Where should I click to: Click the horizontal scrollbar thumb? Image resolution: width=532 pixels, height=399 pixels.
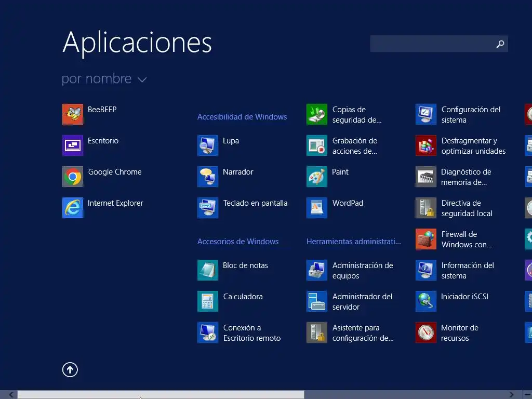tap(161, 395)
